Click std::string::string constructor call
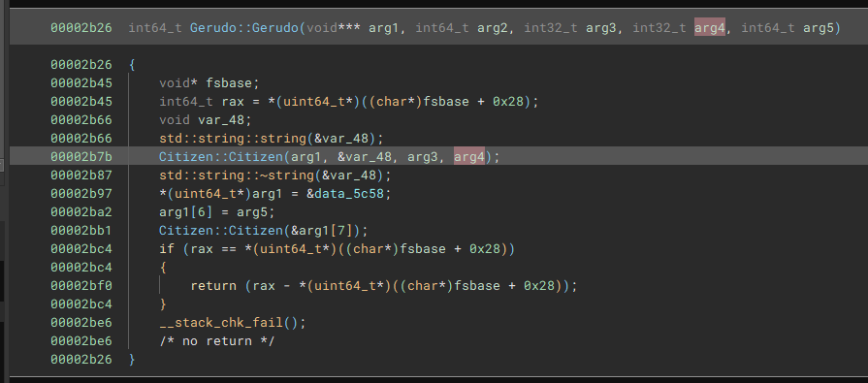 (233, 139)
